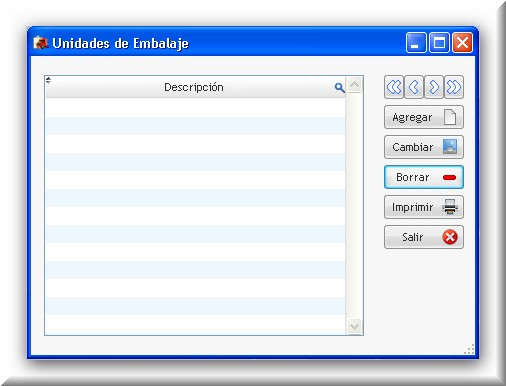506x386 pixels.
Task: Go to previous record arrow
Action: (x=414, y=87)
